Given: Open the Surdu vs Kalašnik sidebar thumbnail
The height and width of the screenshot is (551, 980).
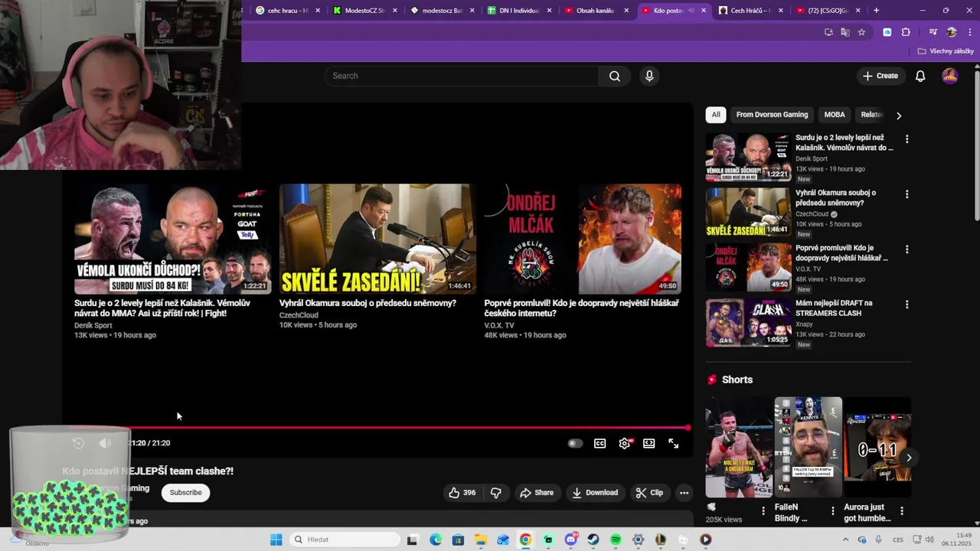Looking at the screenshot, I should click(x=748, y=157).
